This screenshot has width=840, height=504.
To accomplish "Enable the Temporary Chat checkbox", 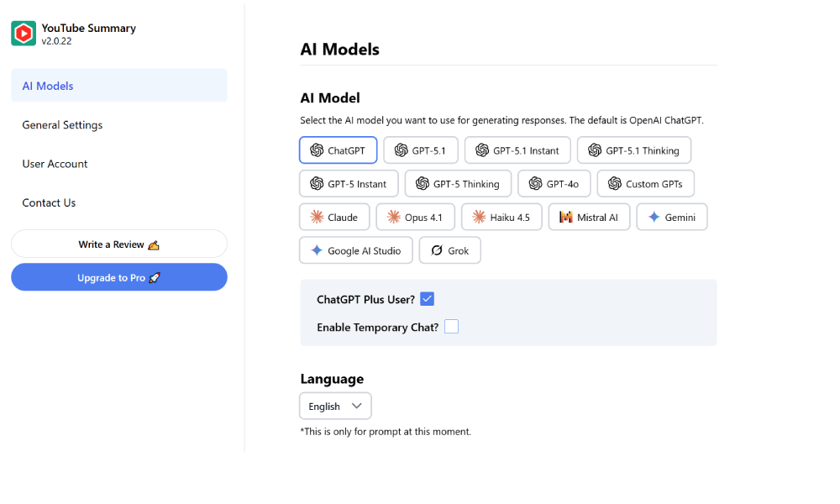I will [x=451, y=327].
